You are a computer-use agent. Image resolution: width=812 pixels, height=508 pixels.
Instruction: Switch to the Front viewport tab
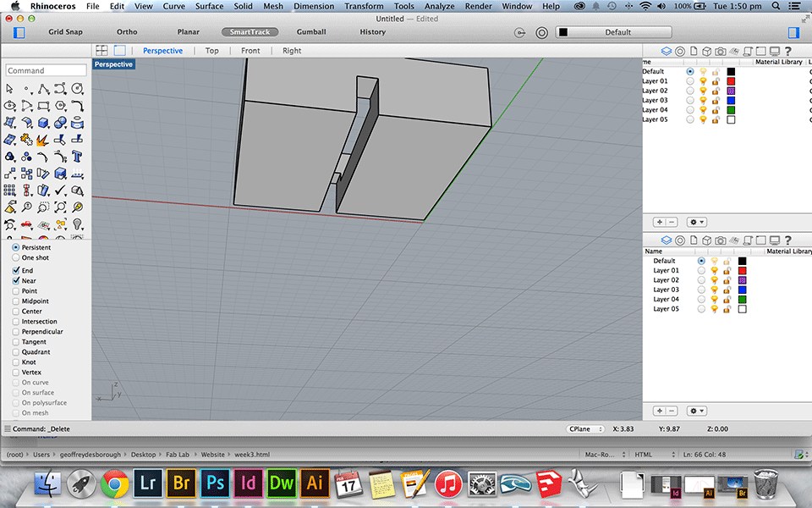(x=250, y=51)
